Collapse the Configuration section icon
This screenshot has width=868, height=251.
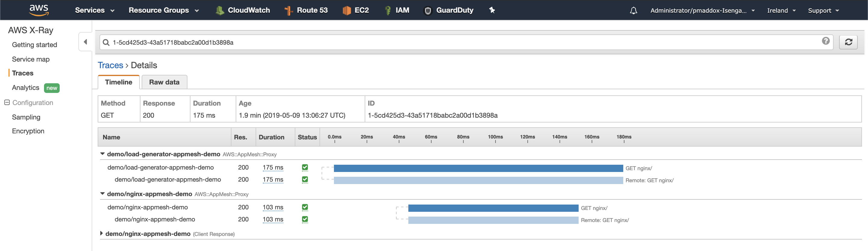[7, 102]
